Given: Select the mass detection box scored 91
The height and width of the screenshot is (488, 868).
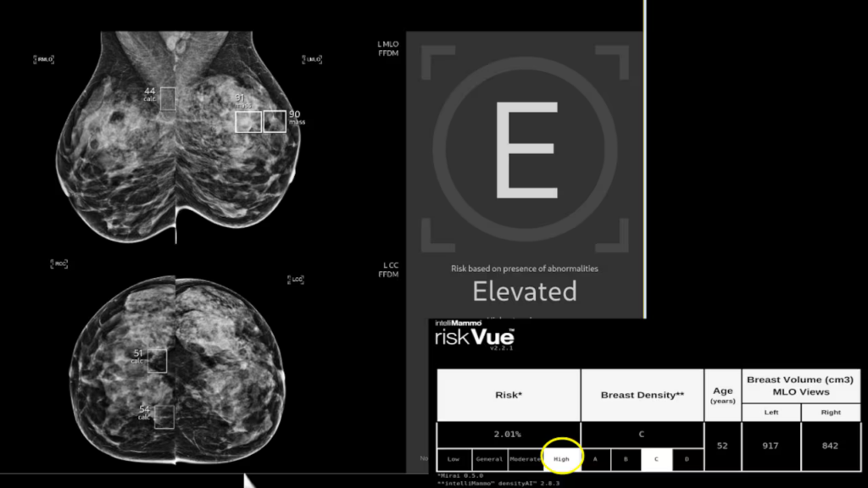Looking at the screenshot, I should [x=248, y=122].
